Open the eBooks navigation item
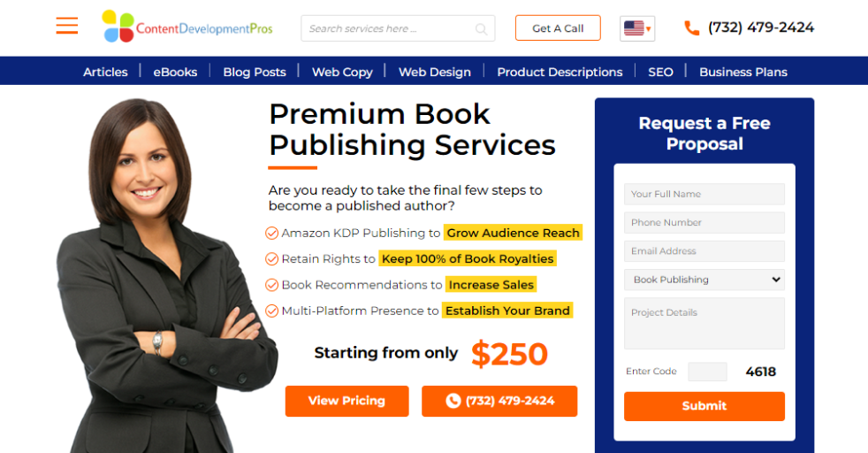Viewport: 868px width, 453px height. tap(175, 72)
